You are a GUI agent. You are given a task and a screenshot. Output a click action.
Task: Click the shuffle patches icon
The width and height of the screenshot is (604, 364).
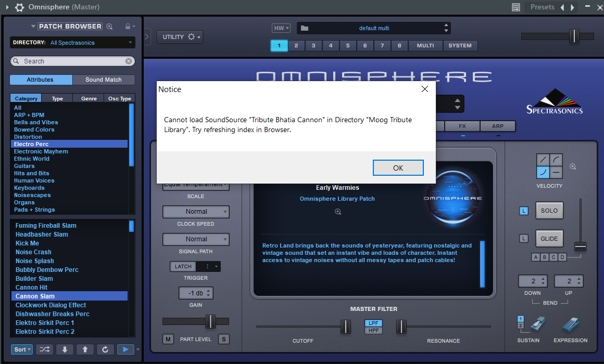(44, 349)
